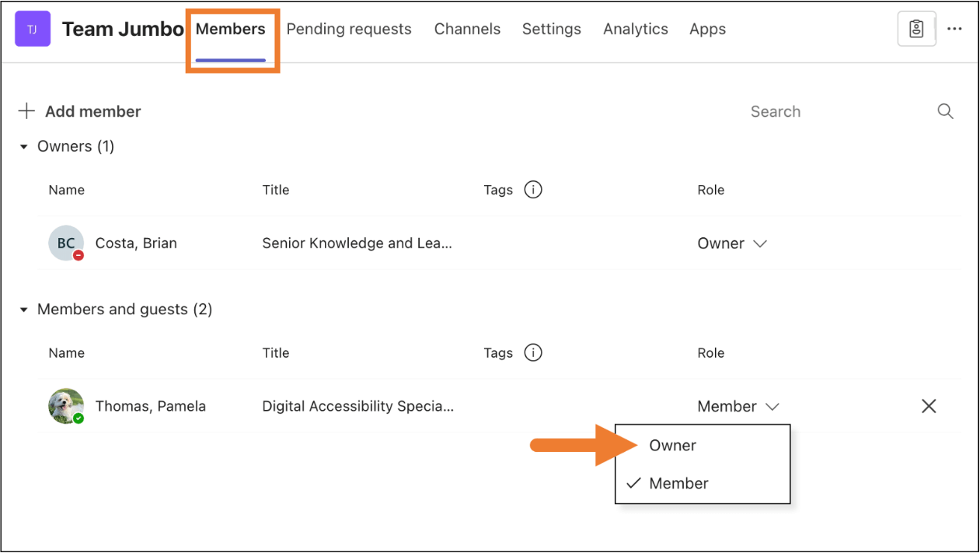The image size is (980, 553).
Task: Open Brian Costa's Owner role dropdown
Action: point(732,243)
